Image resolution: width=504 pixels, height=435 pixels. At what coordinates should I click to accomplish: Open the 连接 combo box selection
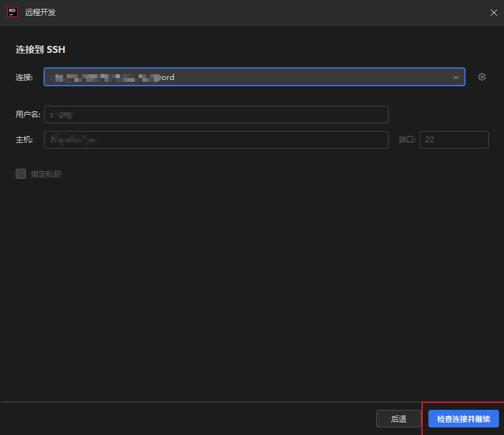[x=252, y=77]
